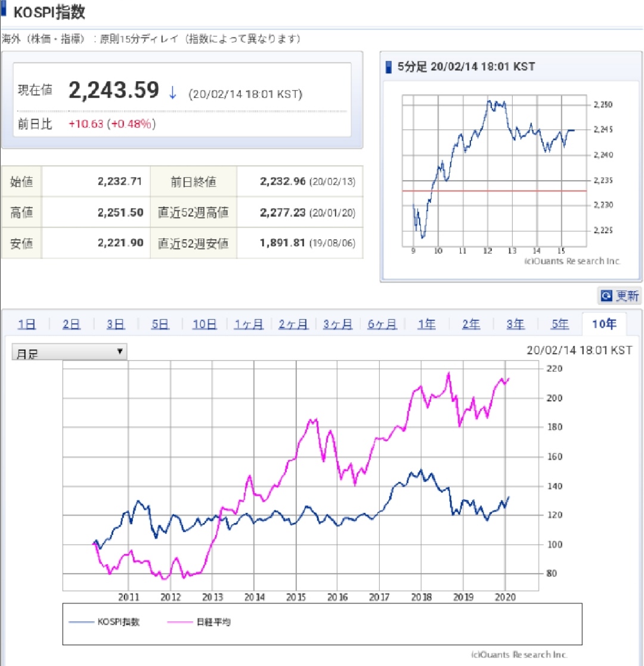
Task: Switch to the 2日 chart tab
Action: [71, 324]
